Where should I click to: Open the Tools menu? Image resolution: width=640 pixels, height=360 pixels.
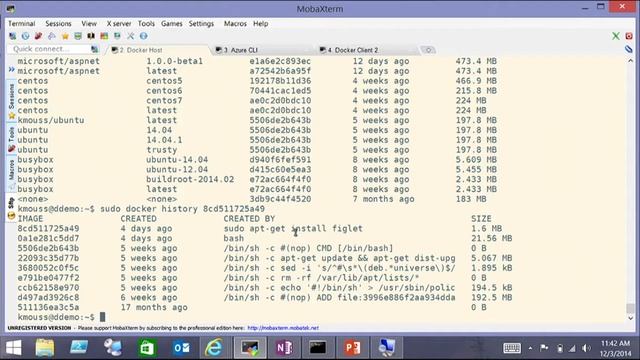pos(146,24)
